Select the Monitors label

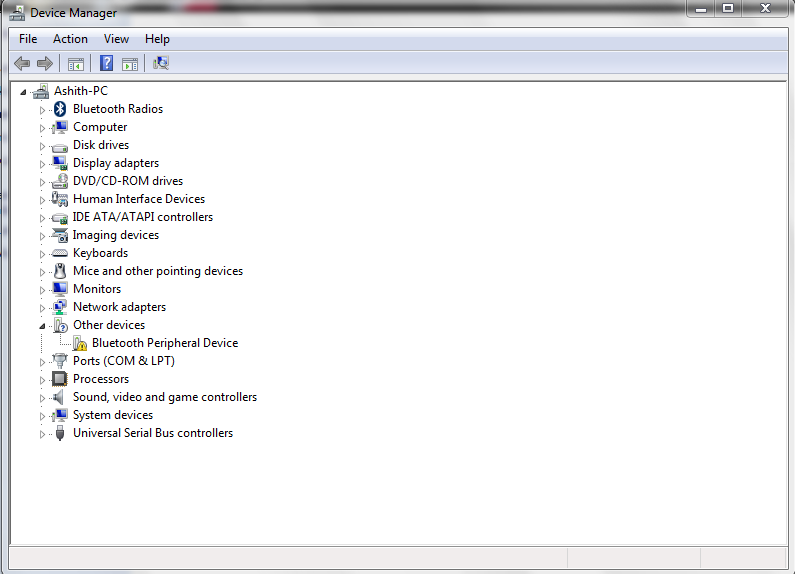tap(97, 289)
